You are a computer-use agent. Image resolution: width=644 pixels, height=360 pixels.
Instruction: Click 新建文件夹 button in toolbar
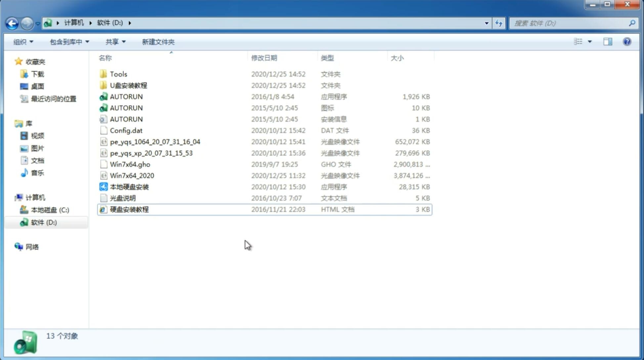[158, 42]
